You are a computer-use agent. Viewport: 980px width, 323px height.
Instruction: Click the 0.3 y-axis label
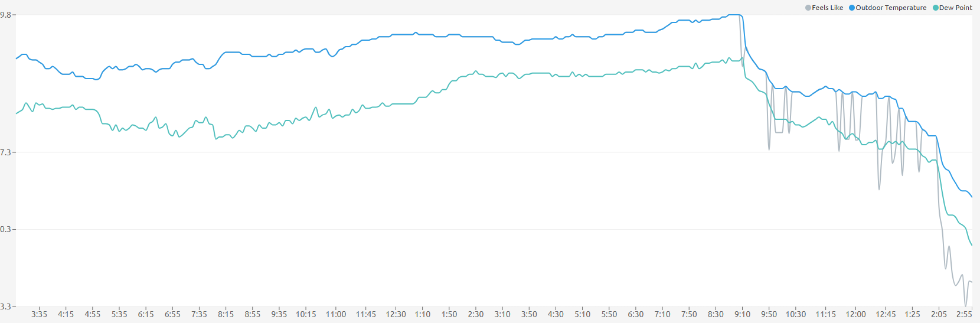[6, 229]
